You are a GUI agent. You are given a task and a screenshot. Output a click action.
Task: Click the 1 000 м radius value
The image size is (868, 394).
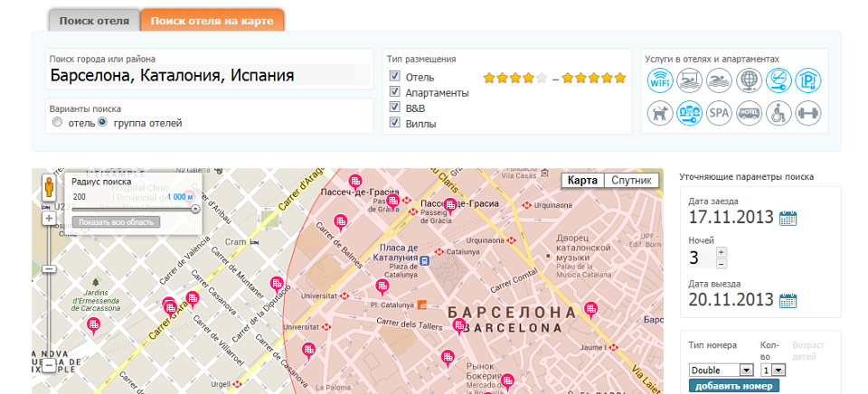(180, 197)
